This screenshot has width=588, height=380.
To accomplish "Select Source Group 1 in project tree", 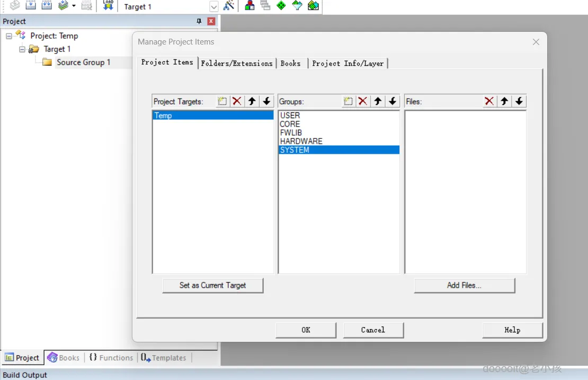I will click(x=83, y=62).
